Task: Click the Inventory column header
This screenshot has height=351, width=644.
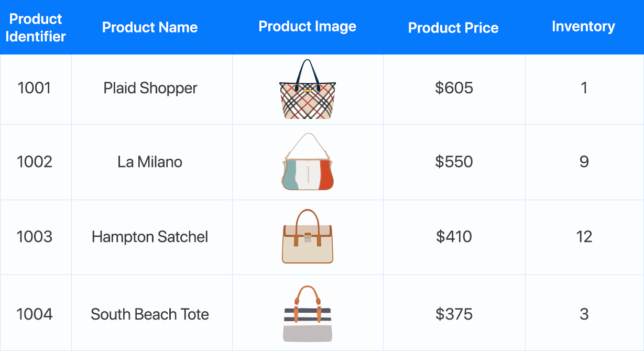Action: [583, 27]
